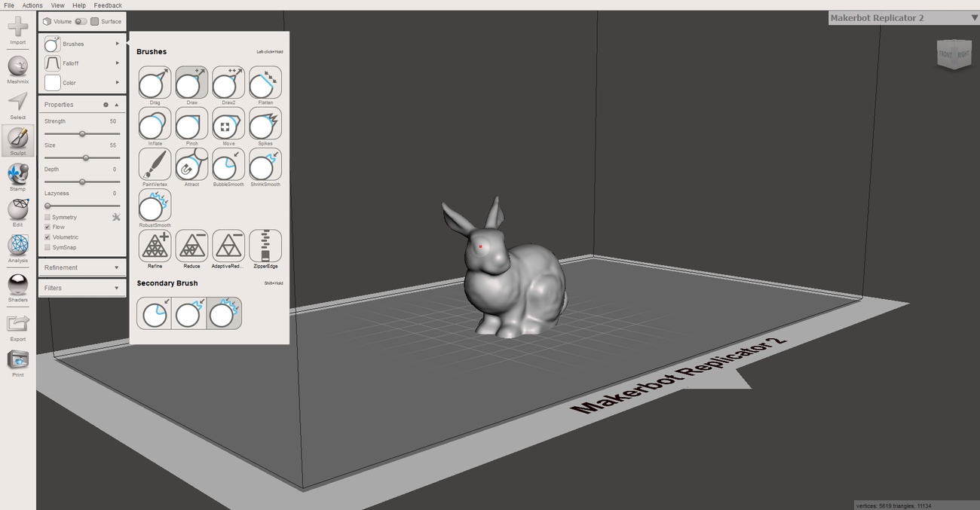Screen dimensions: 980x510
Task: Open the Feedback menu
Action: tap(107, 5)
